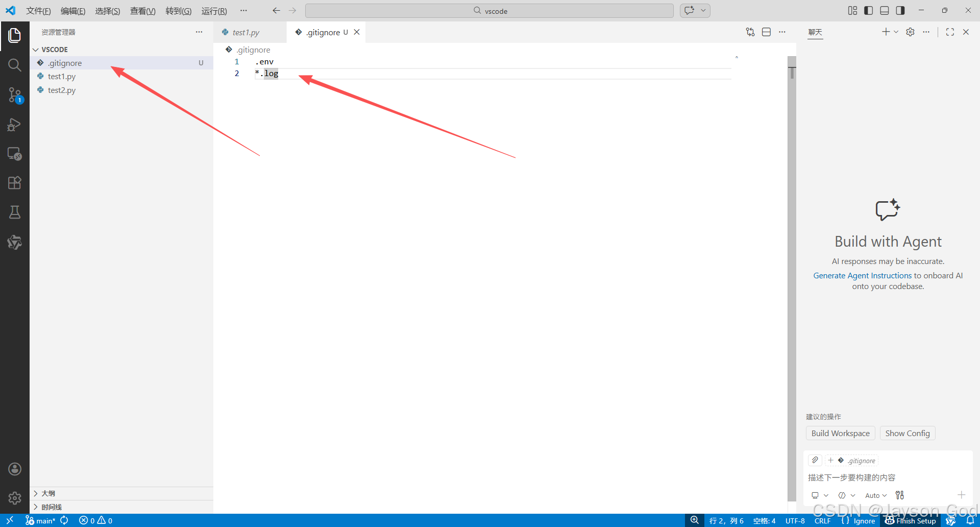Open new chat dropdown arrow beside plus
Screen dimensions: 980x527
click(x=896, y=32)
